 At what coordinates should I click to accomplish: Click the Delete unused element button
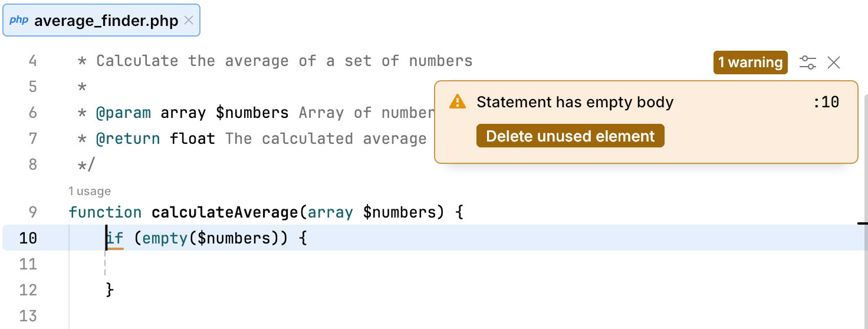pos(570,136)
